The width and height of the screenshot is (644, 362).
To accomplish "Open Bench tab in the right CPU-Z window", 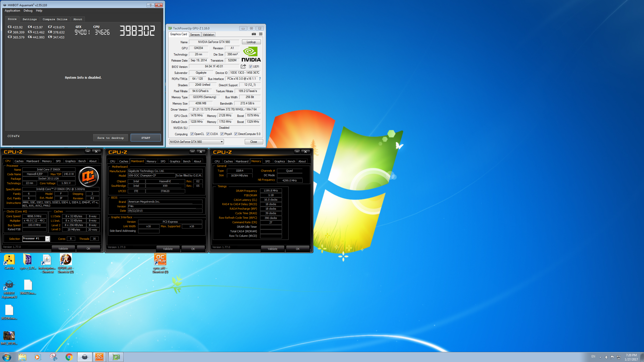I will pyautogui.click(x=291, y=161).
